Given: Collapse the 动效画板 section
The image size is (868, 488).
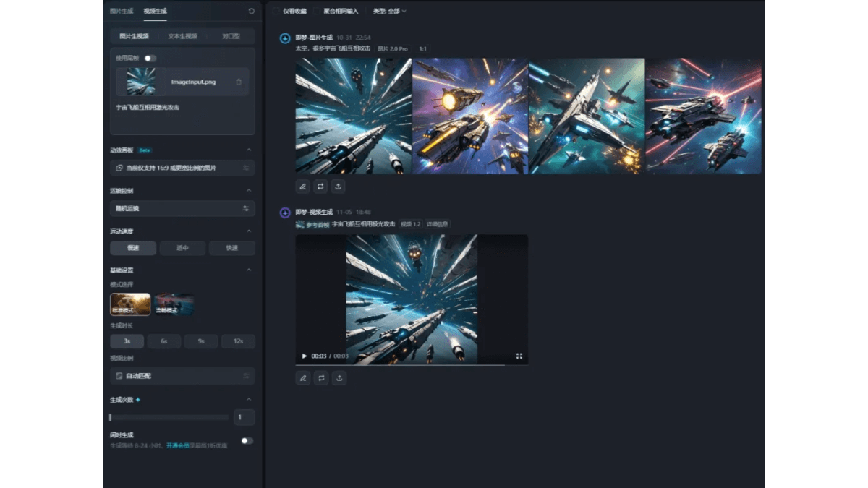Looking at the screenshot, I should click(249, 150).
